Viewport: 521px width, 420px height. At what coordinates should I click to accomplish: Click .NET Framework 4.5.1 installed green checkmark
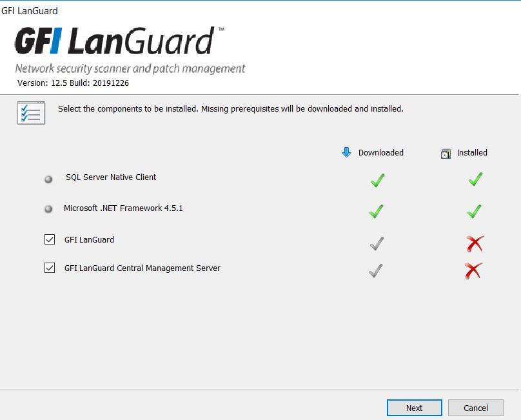pyautogui.click(x=475, y=211)
